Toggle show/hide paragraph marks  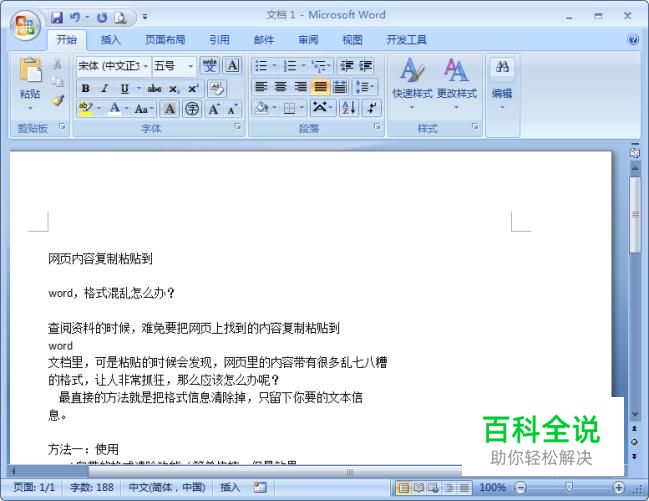pos(372,108)
